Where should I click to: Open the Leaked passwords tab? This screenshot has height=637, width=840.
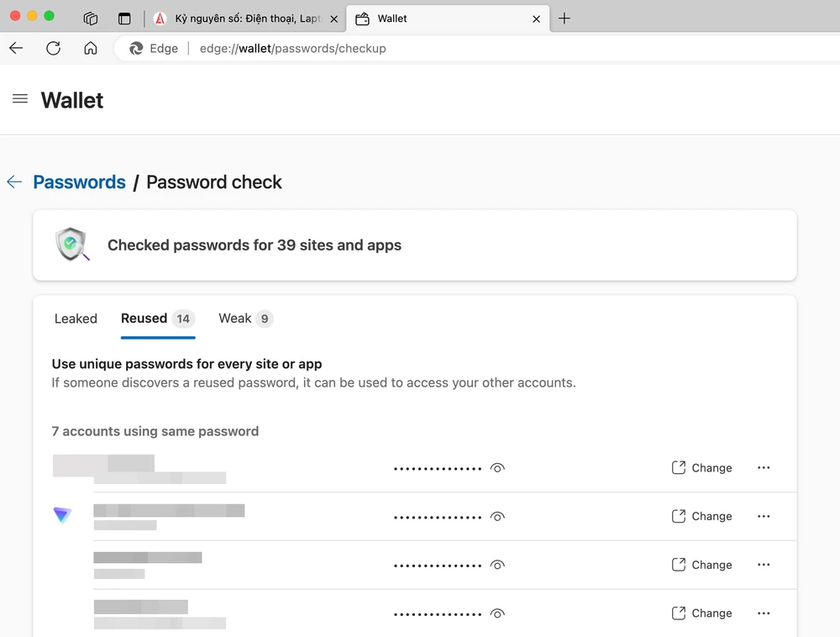76,318
